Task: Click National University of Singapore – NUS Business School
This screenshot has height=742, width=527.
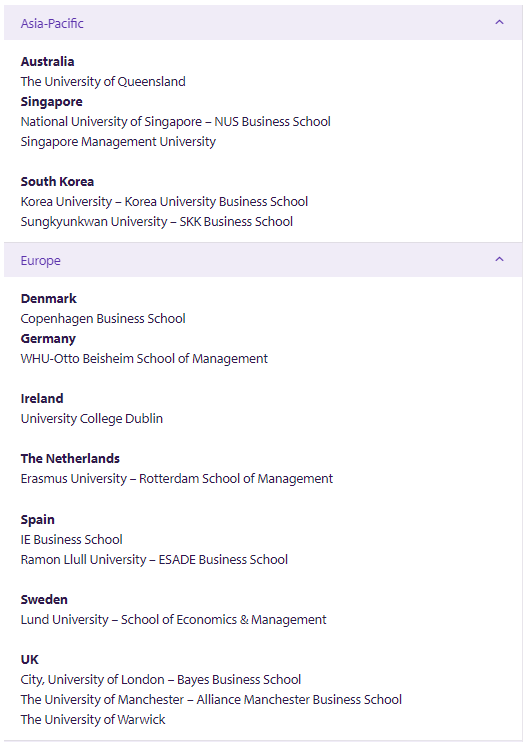Action: pos(176,122)
